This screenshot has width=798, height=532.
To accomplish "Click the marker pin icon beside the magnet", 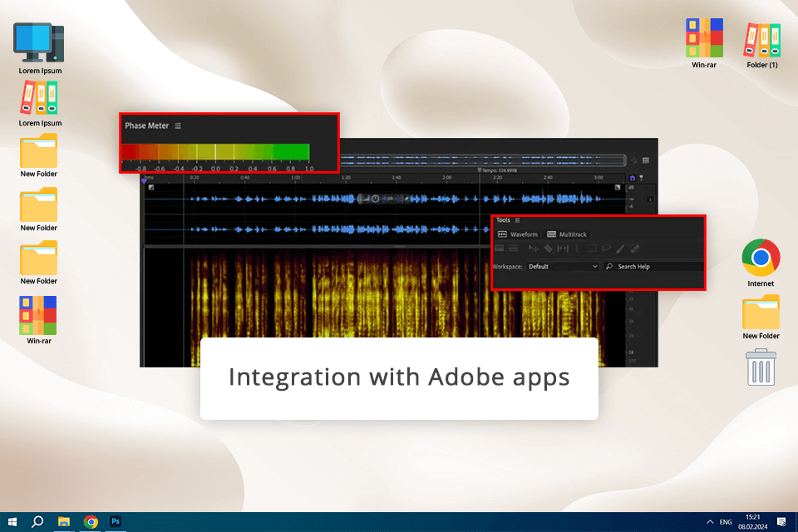I will coord(641,178).
